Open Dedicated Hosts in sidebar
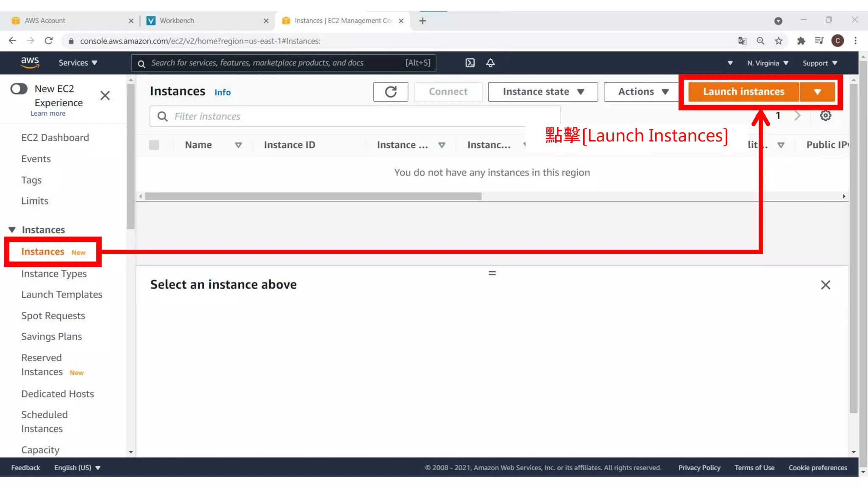This screenshot has height=488, width=868. coord(58,394)
